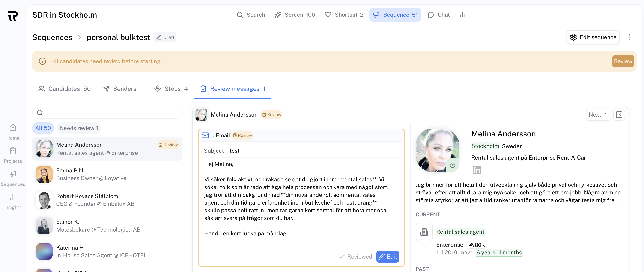The image size is (644, 272).
Task: Open Melina Andersson's LinkedIn profile
Action: click(x=477, y=170)
